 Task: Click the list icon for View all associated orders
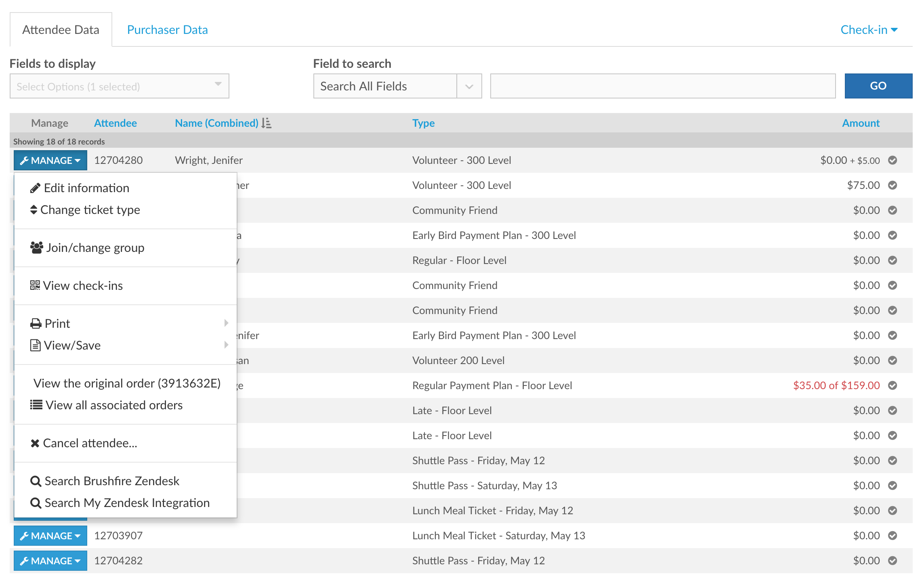(x=36, y=405)
